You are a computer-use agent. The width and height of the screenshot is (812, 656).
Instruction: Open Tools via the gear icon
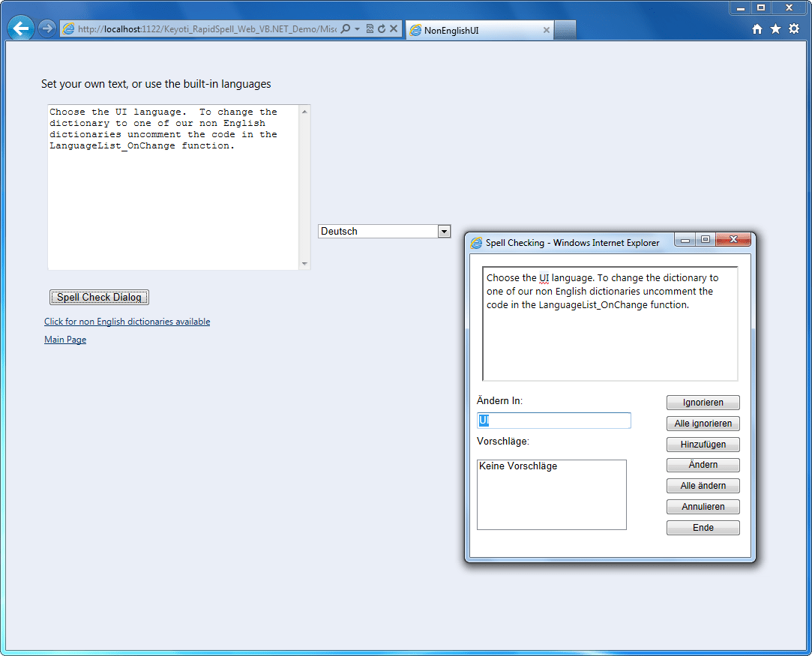(x=794, y=28)
